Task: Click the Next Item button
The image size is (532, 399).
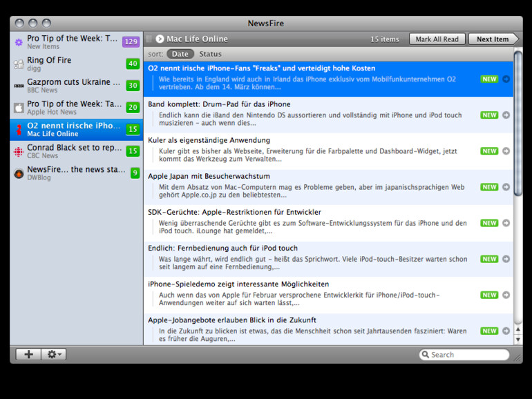Action: point(493,39)
